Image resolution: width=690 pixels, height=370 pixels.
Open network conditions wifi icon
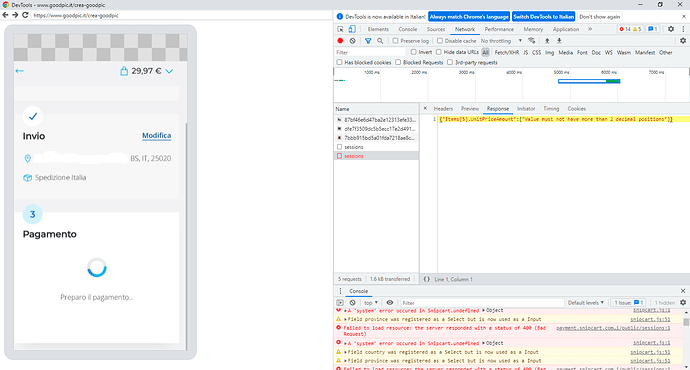point(532,41)
